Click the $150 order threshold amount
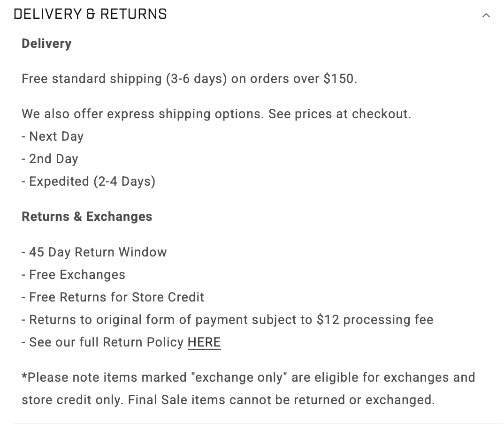504x437 pixels. click(x=339, y=79)
